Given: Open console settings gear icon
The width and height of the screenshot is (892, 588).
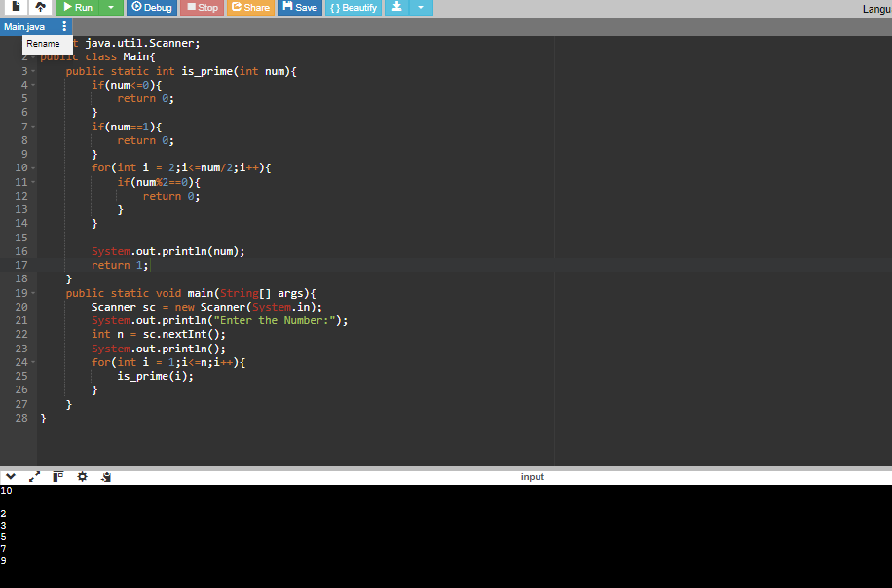Looking at the screenshot, I should click(x=82, y=477).
